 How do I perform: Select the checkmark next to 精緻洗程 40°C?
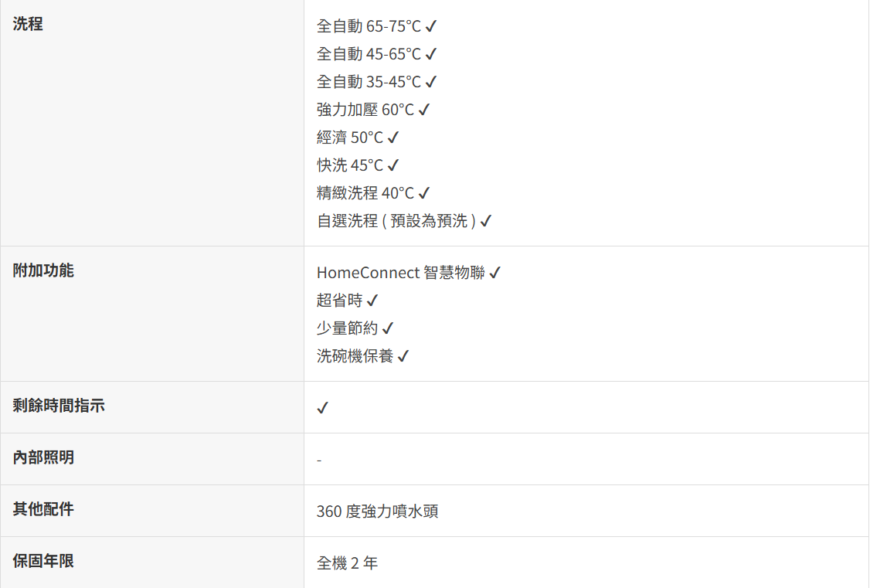(423, 193)
